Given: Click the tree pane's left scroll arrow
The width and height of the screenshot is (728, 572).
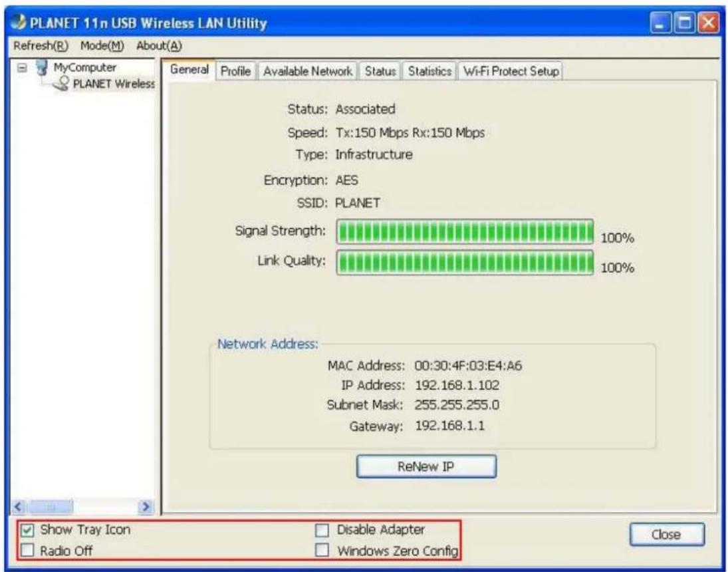Looking at the screenshot, I should pos(18,506).
